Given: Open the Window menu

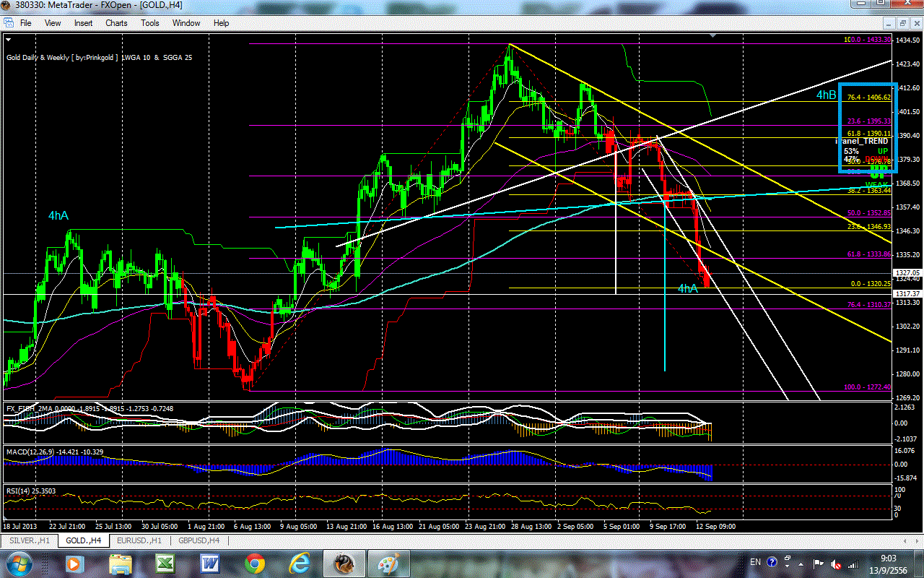Looking at the screenshot, I should 186,22.
